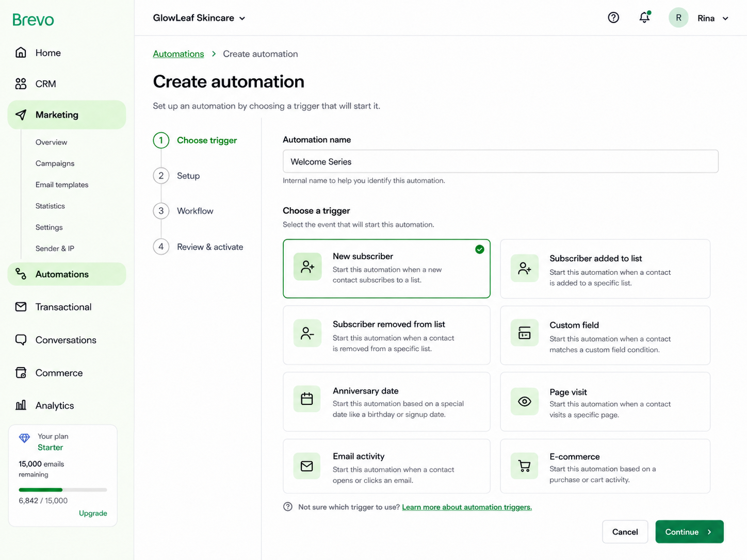Click the New subscriber person-plus icon
The height and width of the screenshot is (560, 747).
(307, 267)
